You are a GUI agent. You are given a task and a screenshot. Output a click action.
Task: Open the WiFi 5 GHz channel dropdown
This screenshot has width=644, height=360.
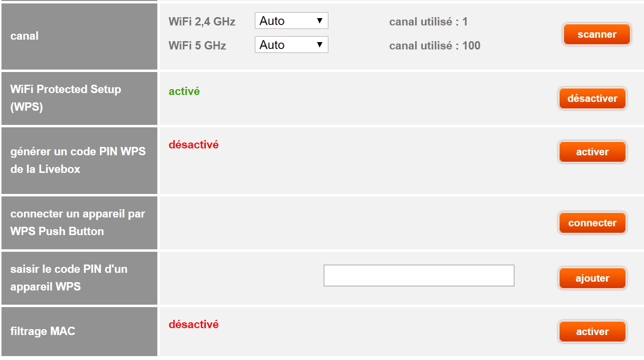291,45
